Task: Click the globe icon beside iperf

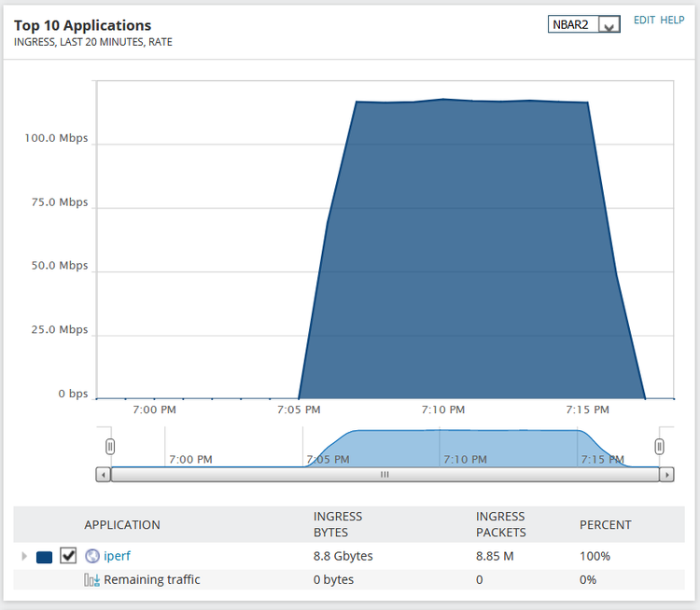Action: [x=92, y=556]
